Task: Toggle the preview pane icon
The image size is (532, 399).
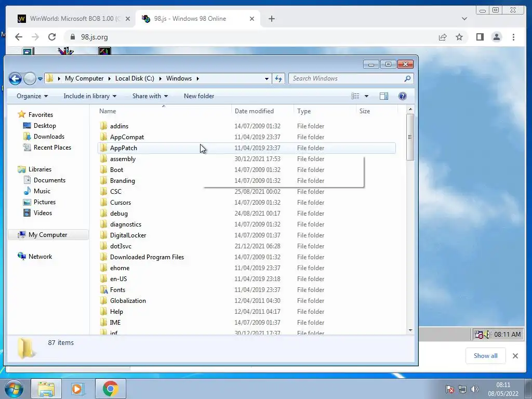Action: pyautogui.click(x=384, y=96)
